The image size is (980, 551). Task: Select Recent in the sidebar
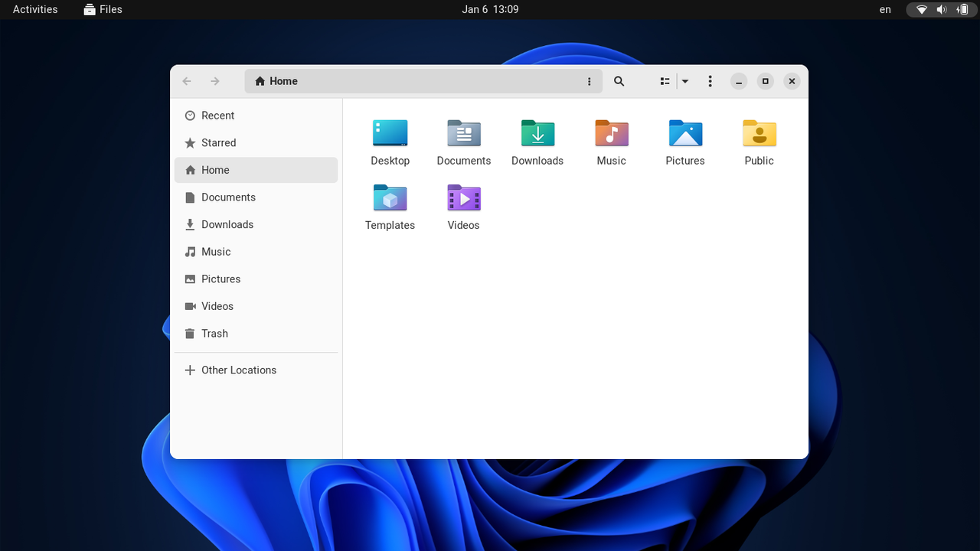pyautogui.click(x=256, y=116)
